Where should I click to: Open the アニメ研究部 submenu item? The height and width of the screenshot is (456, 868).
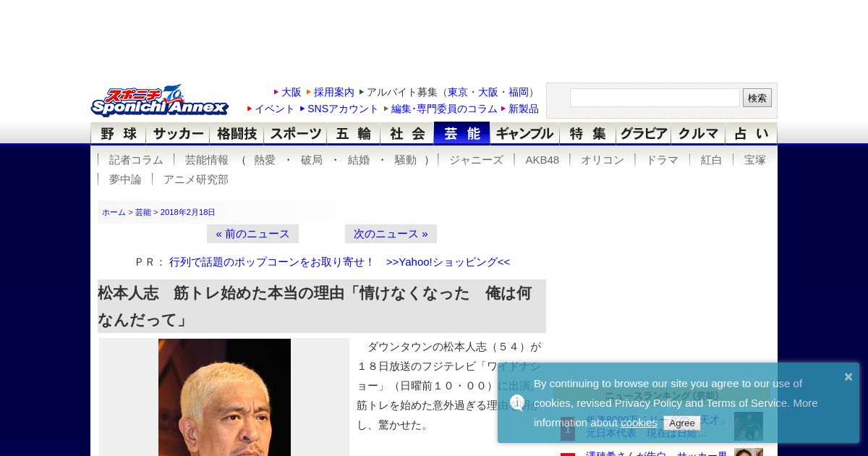tap(196, 180)
